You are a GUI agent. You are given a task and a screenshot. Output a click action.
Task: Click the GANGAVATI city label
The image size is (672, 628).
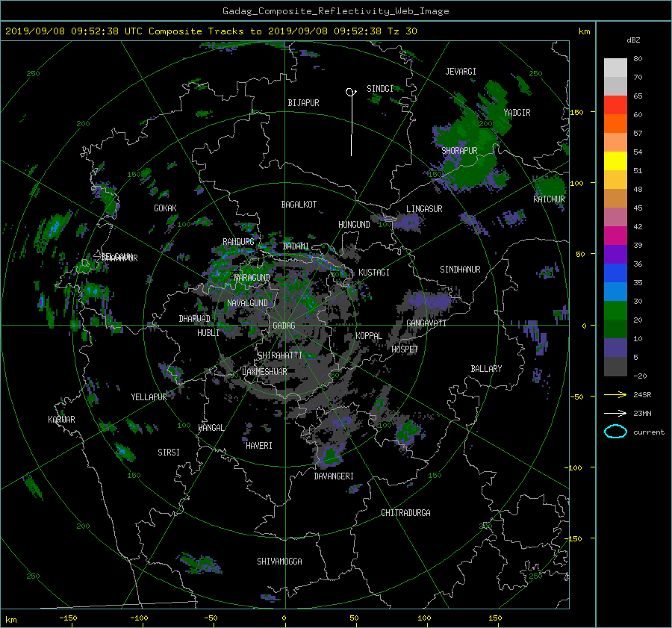426,323
